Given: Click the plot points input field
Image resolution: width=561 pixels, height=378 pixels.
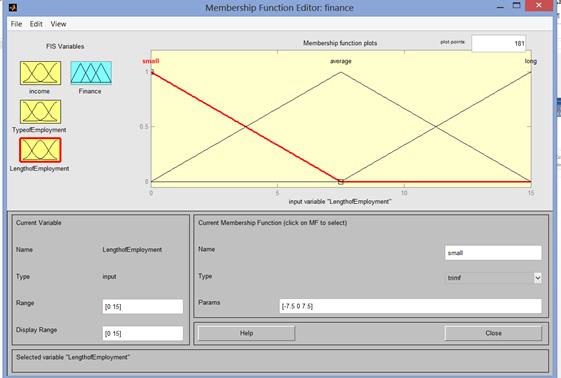Looking at the screenshot, I should (498, 43).
